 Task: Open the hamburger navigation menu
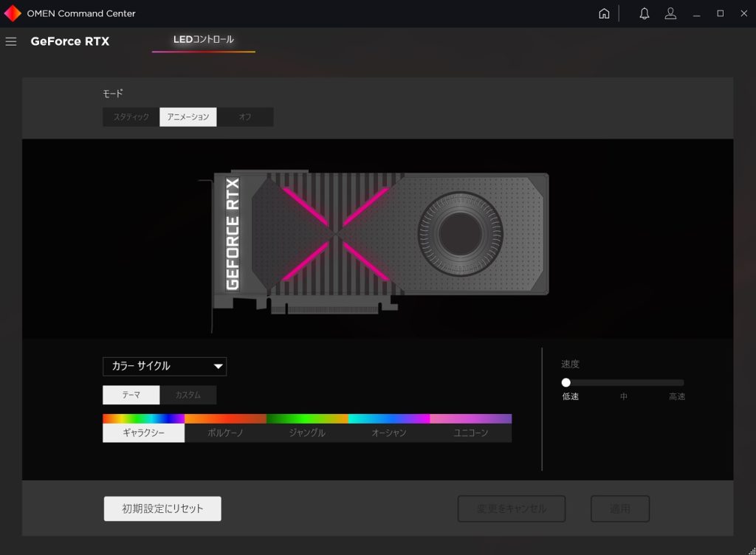10,42
